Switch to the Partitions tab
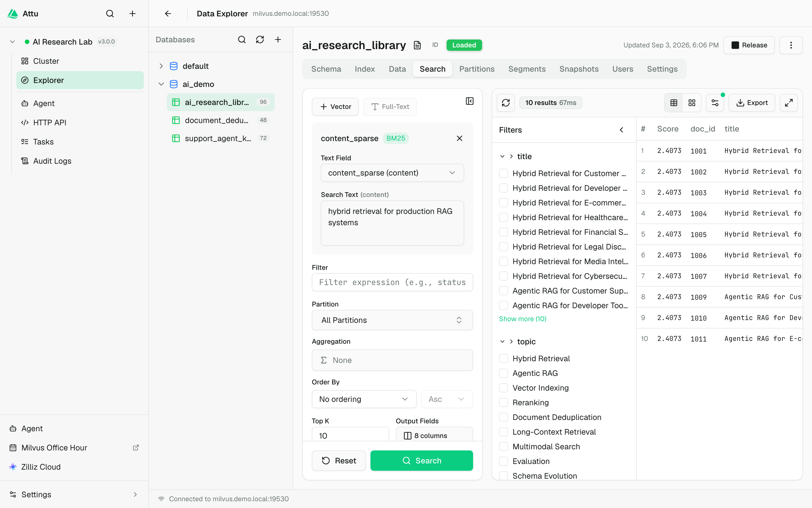Screen dimensions: 812x508 477,69
